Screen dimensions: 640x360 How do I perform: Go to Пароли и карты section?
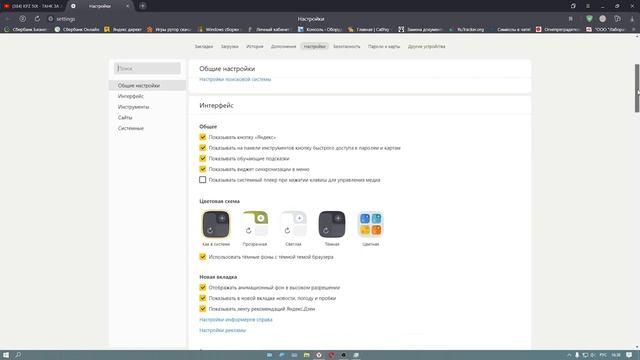[x=384, y=47]
